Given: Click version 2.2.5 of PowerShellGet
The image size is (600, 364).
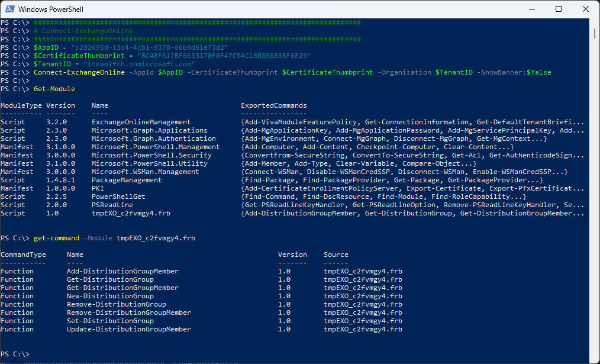Looking at the screenshot, I should (x=57, y=197).
